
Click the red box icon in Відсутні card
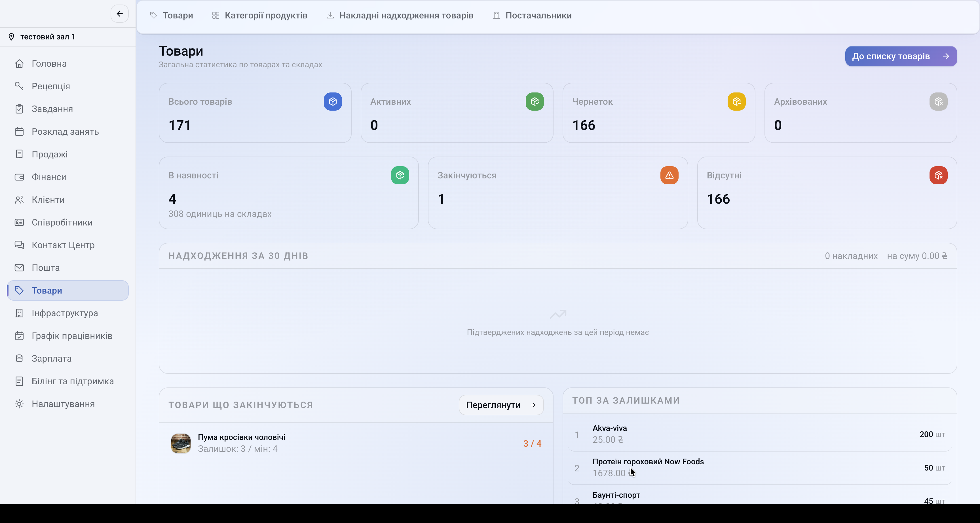tap(938, 176)
